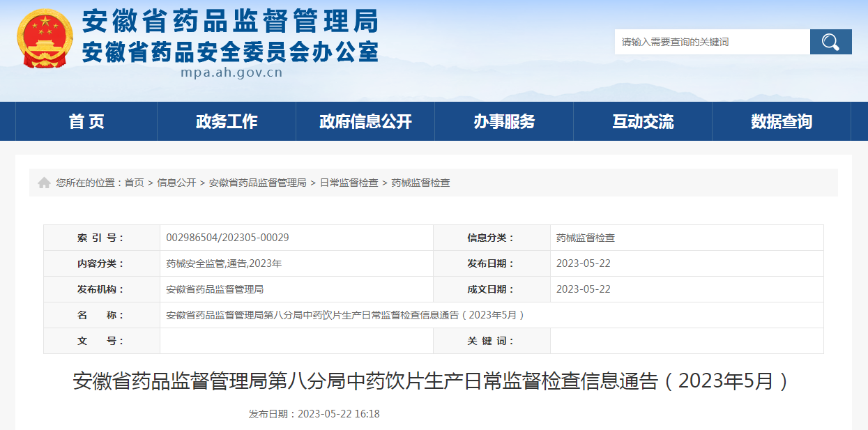Click 药械监督检查 value in 信息分类 row
The image size is (868, 430).
[x=586, y=238]
